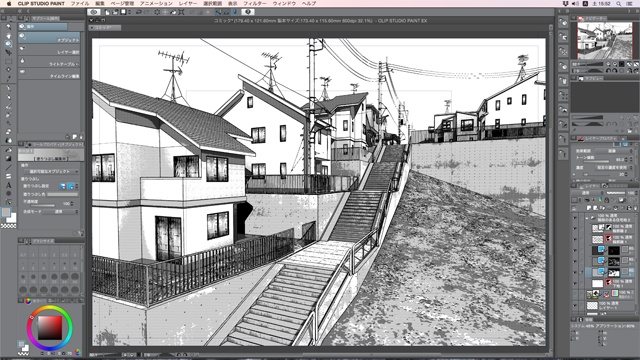This screenshot has width=640, height=360.
Task: Click the help question mark icon in command bar
Action: pos(248,12)
